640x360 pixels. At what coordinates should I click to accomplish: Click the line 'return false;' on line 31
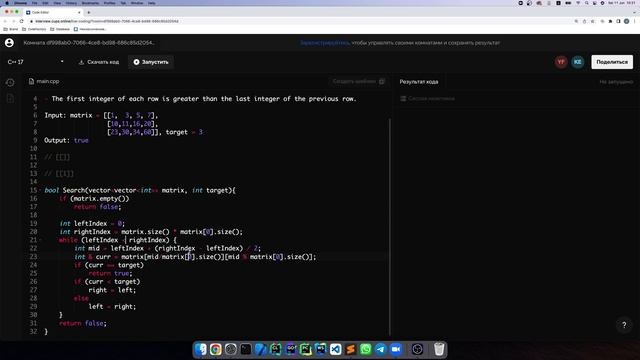pyautogui.click(x=83, y=323)
